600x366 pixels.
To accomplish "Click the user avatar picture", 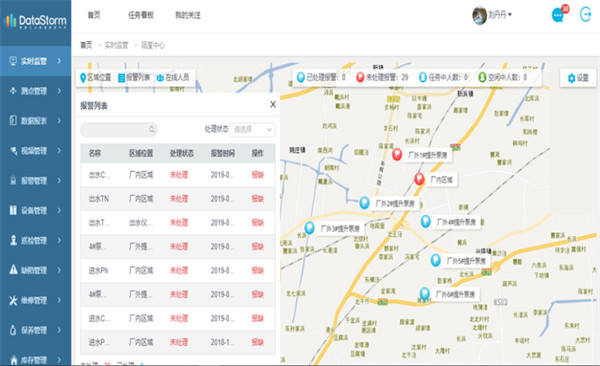I will coord(479,15).
